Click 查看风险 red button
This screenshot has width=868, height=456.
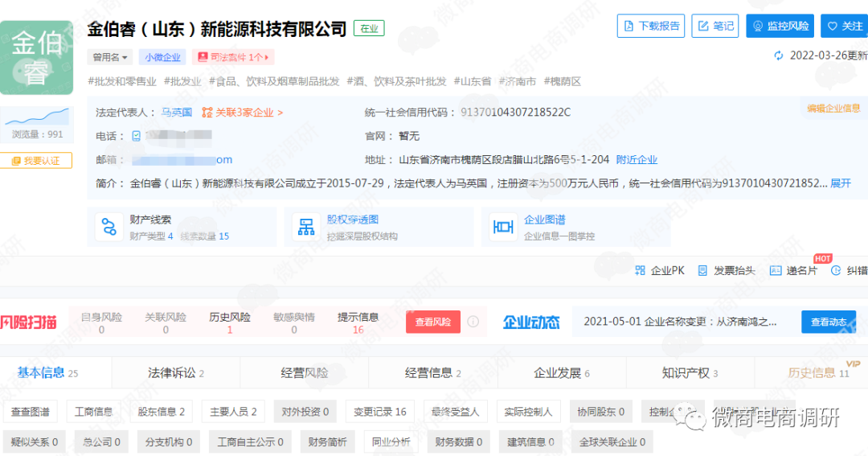(x=433, y=322)
